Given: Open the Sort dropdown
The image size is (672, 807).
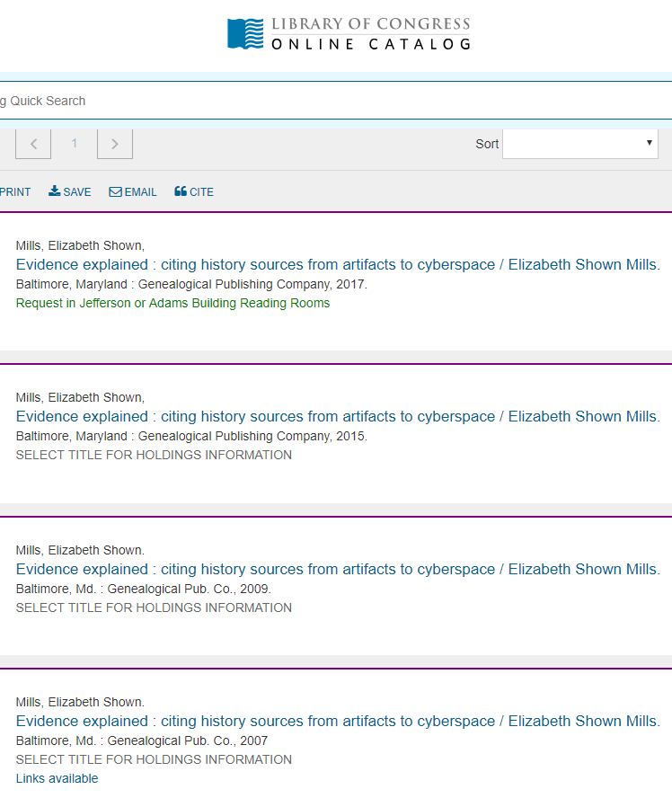Looking at the screenshot, I should pyautogui.click(x=579, y=144).
